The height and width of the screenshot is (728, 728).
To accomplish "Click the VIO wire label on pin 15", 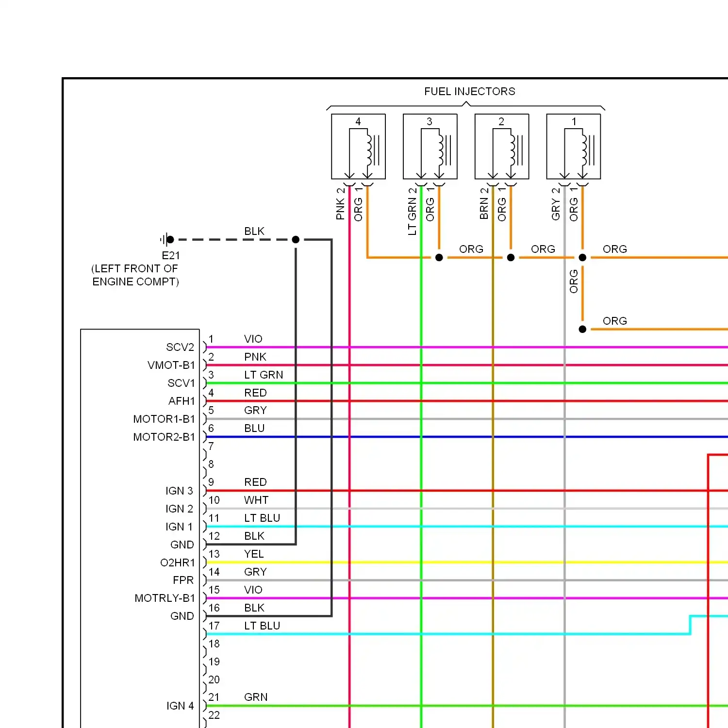I will point(253,590).
